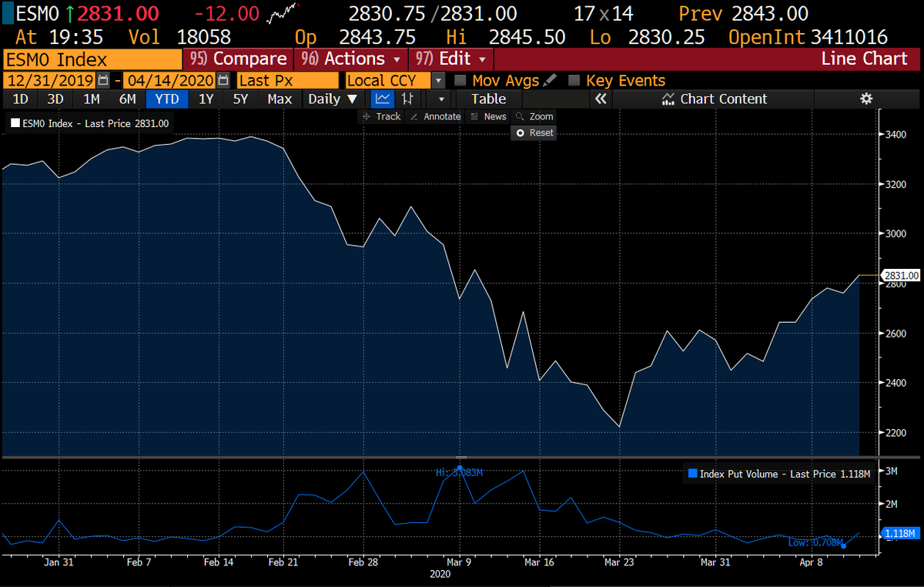Open the Daily periodicity dropdown
The width and height of the screenshot is (924, 587).
pos(333,99)
